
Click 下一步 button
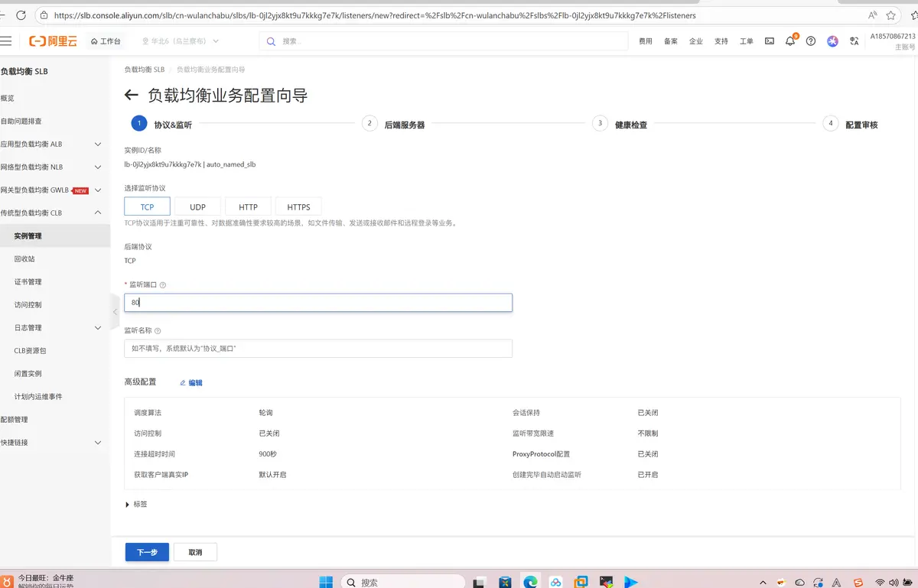coord(147,552)
